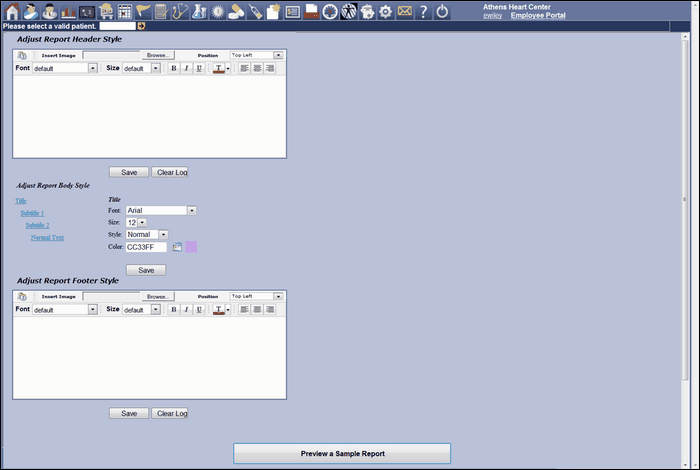Toggle bold in header editor

(x=174, y=68)
